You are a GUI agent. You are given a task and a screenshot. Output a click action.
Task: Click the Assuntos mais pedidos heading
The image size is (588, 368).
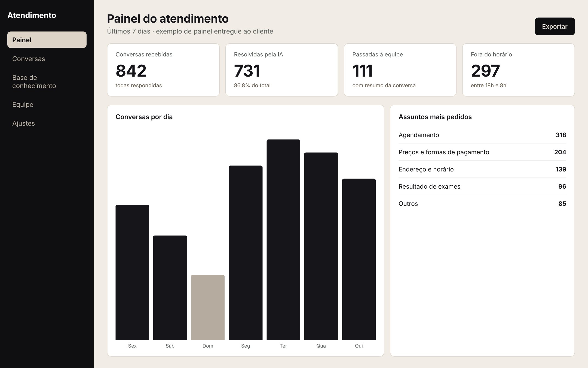pos(435,117)
